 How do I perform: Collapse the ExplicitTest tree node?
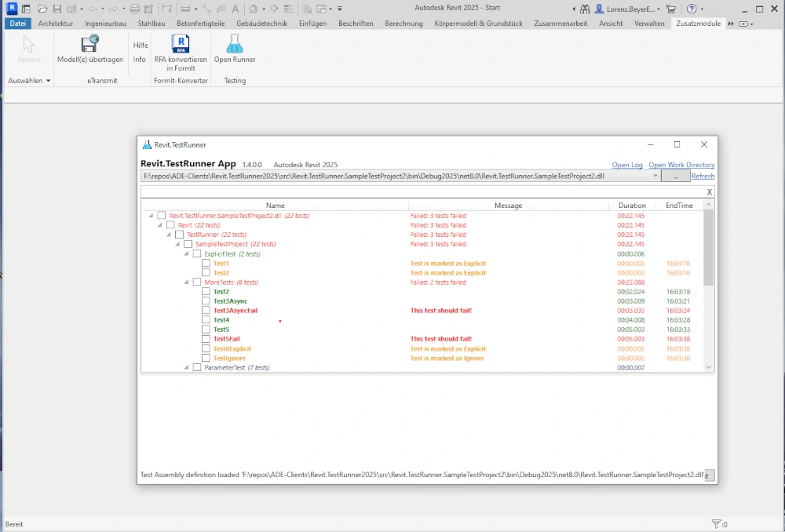point(186,253)
